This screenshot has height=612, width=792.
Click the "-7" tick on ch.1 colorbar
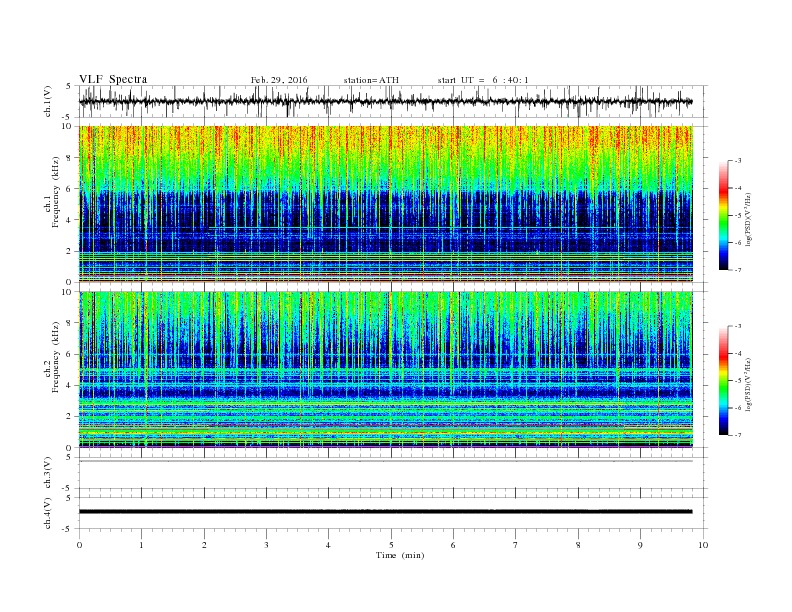pos(738,270)
